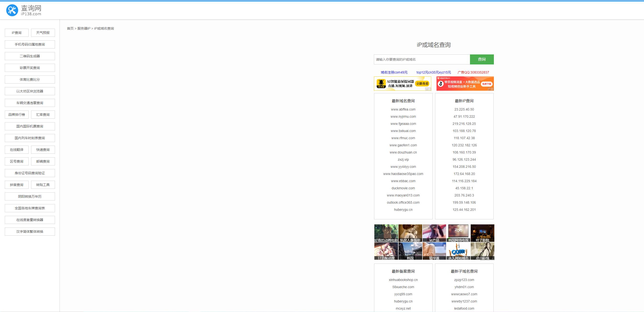Click the red 广告QQ:3083352837 link
The height and width of the screenshot is (312, 644).
click(x=473, y=72)
